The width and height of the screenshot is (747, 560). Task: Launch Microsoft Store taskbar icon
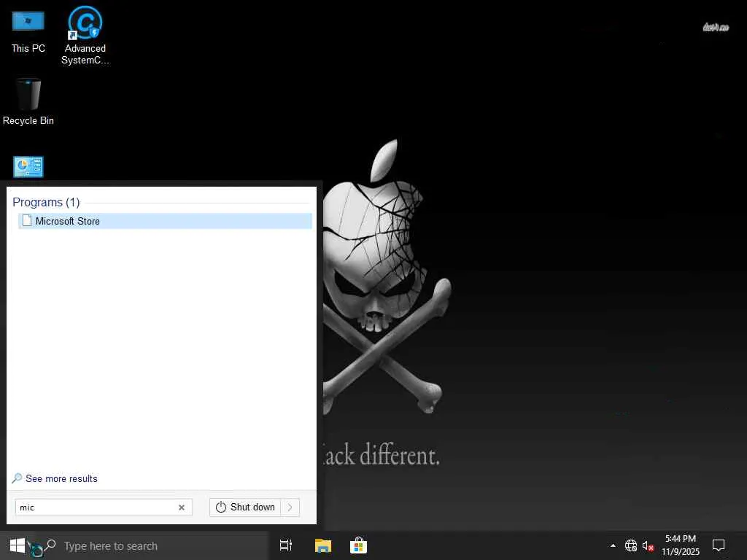coord(358,545)
